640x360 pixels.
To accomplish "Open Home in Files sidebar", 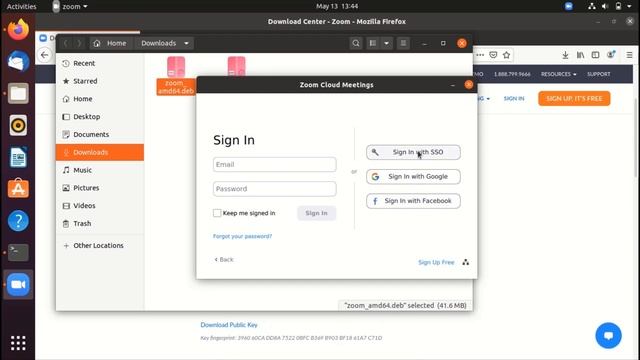I will (x=100, y=99).
